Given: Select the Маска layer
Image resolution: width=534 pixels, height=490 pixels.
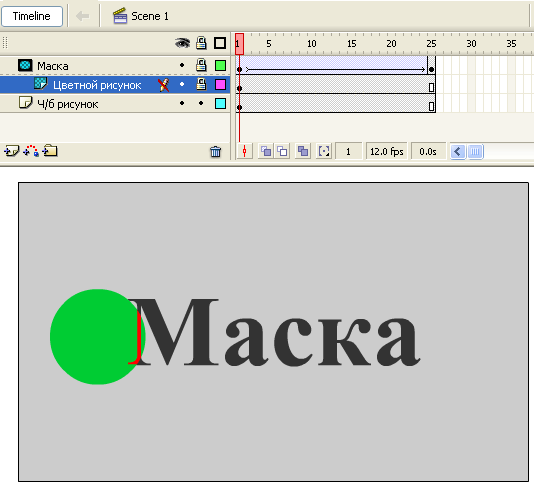Looking at the screenshot, I should pos(115,65).
